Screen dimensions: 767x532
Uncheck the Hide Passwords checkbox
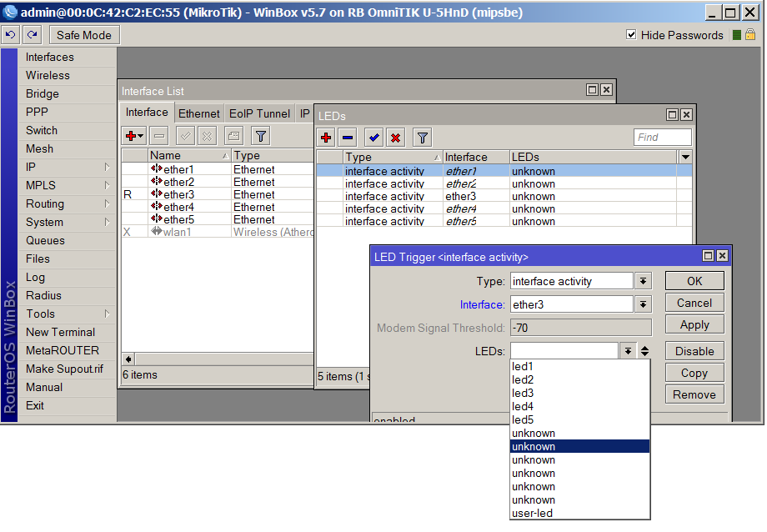(631, 35)
